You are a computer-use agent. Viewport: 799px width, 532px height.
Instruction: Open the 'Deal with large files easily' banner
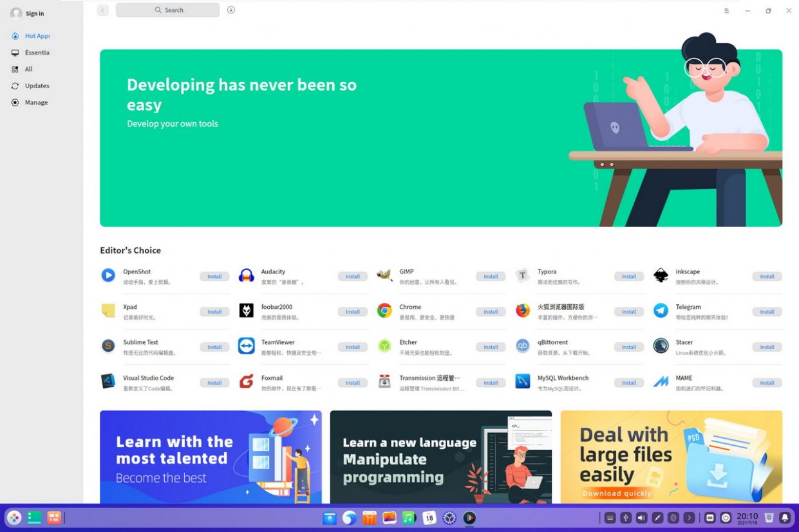click(x=671, y=457)
